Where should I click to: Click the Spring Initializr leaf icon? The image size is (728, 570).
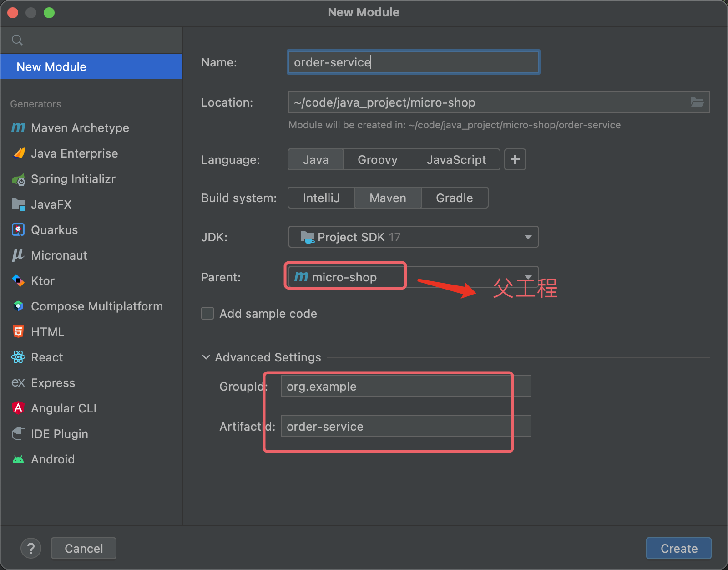click(x=19, y=179)
